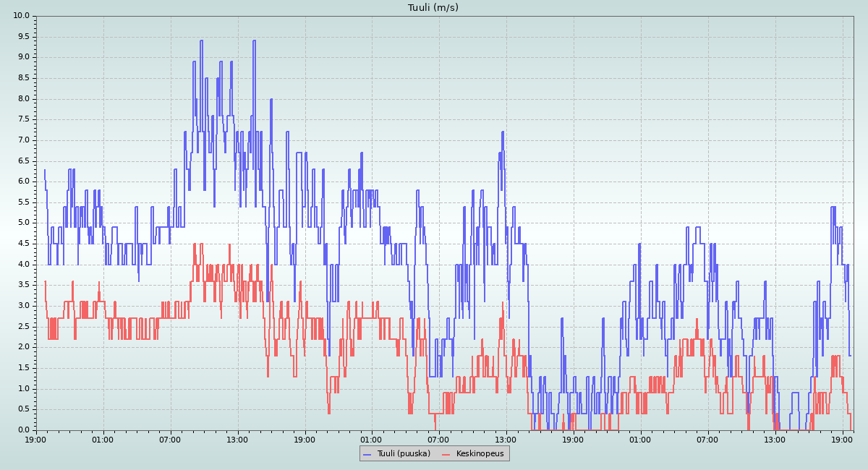Toggle the Keskinopeus series legend label
This screenshot has width=868, height=470.
click(480, 453)
